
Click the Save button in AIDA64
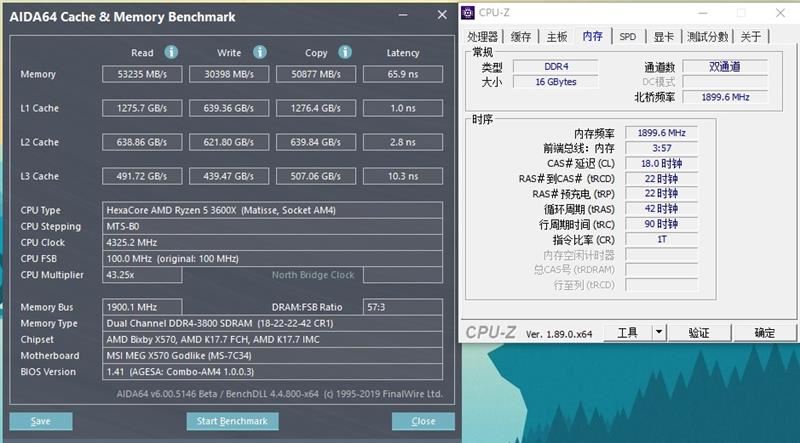tap(41, 421)
